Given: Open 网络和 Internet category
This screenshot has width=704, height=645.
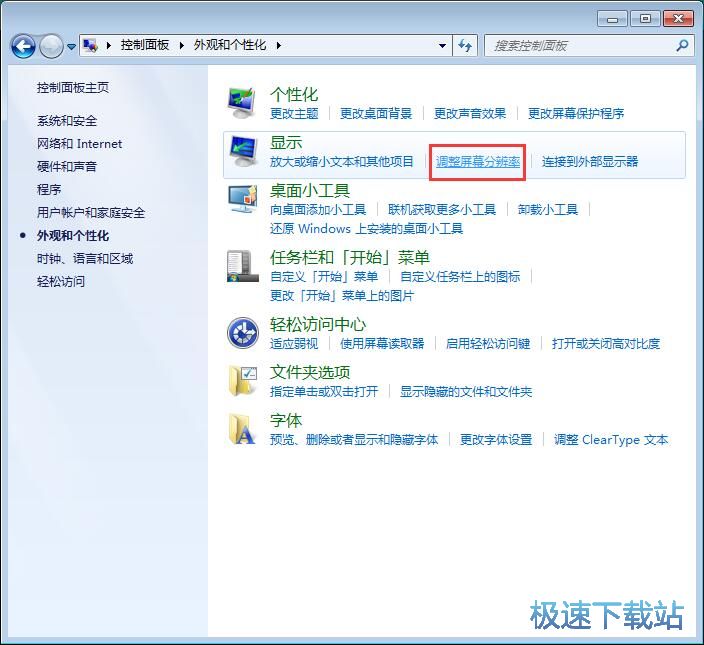Looking at the screenshot, I should pos(79,144).
